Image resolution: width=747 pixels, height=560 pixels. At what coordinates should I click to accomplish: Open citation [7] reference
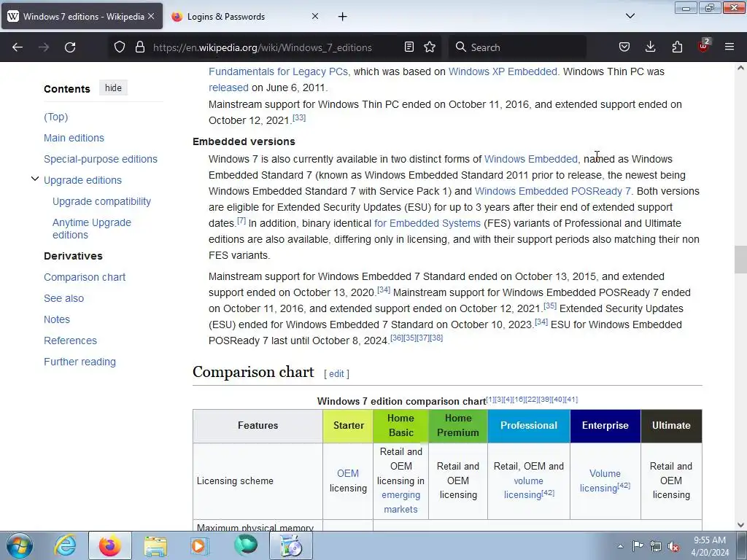click(x=241, y=220)
